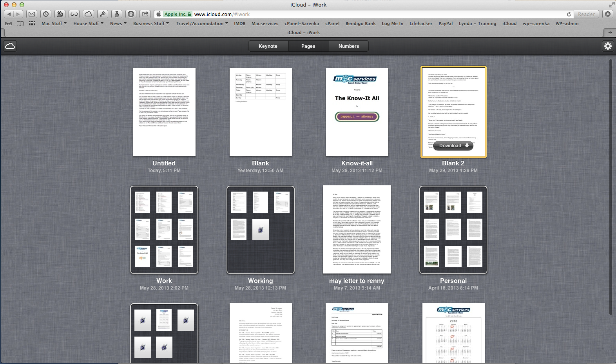
Task: Open the Lynda - Training bookmark
Action: [477, 24]
